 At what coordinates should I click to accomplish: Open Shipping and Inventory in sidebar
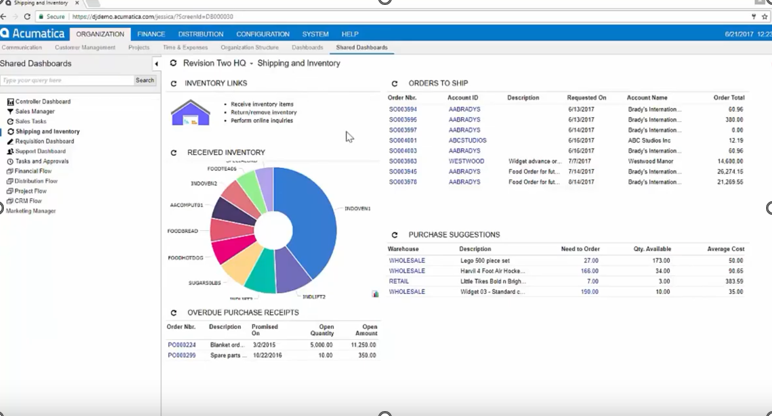(47, 131)
